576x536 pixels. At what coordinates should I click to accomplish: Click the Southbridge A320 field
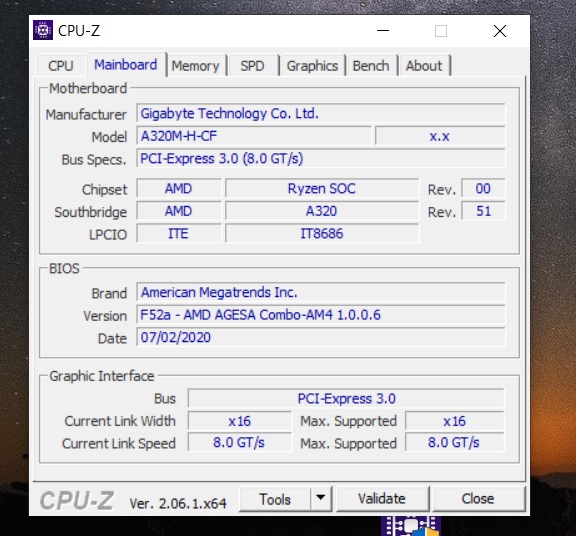coord(322,211)
